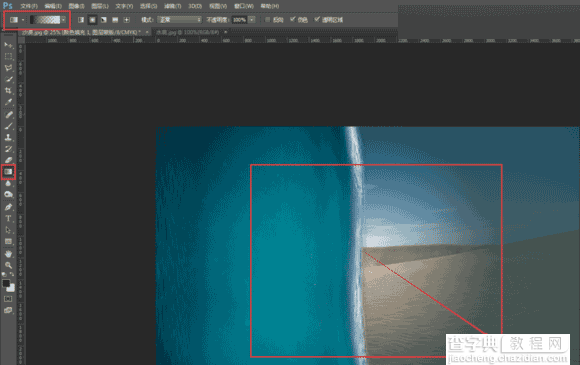The width and height of the screenshot is (580, 365).
Task: Click the opacity 100% input field
Action: tap(239, 20)
